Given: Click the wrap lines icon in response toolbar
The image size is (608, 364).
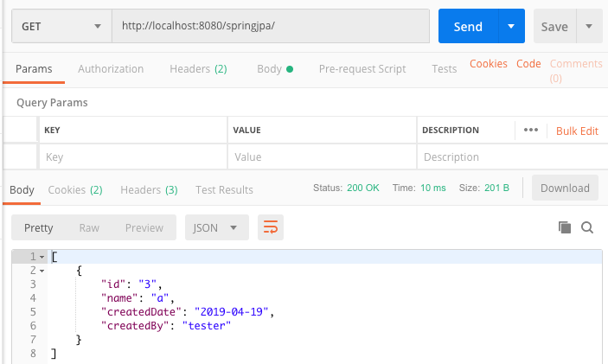Looking at the screenshot, I should coord(270,227).
